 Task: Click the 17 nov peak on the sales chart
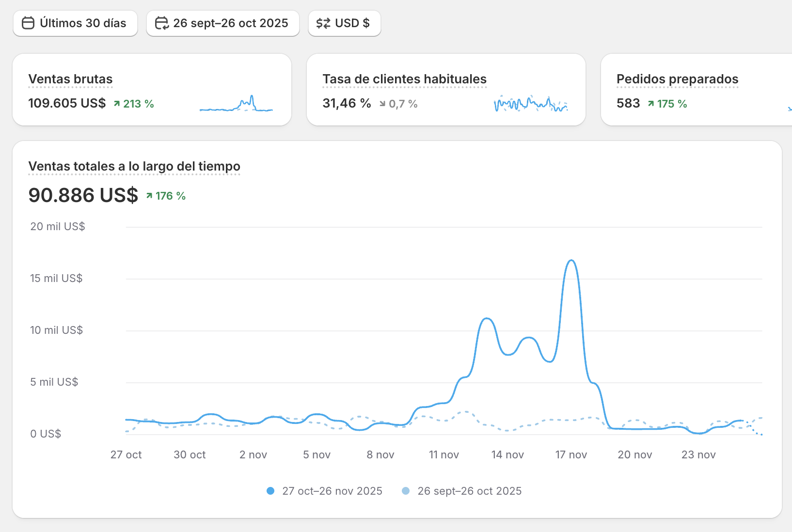coord(572,261)
